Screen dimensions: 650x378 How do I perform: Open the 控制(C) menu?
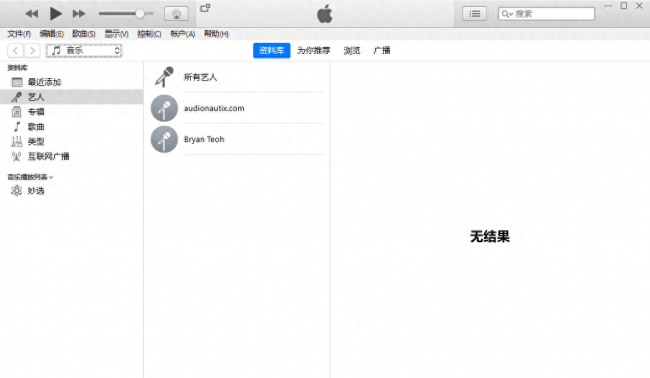coord(149,34)
